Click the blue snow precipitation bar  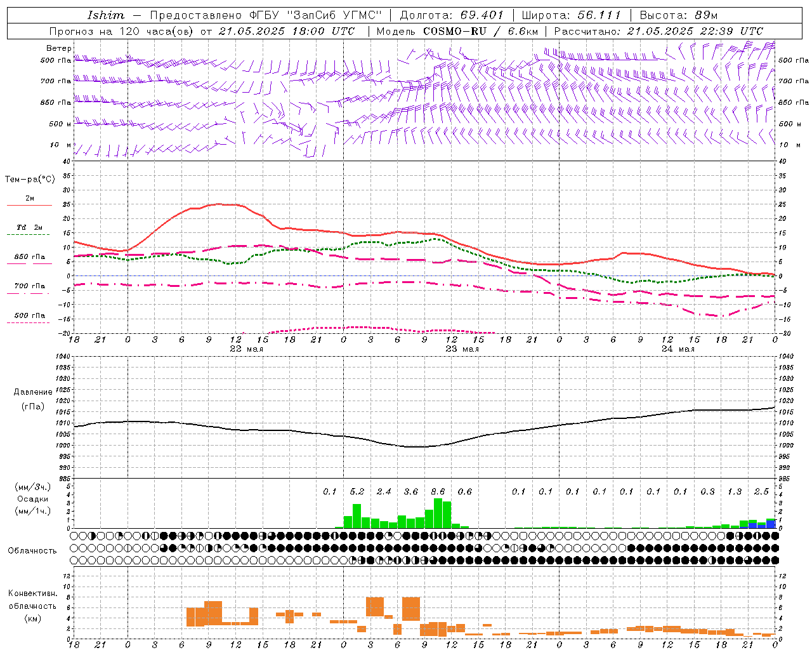click(771, 524)
